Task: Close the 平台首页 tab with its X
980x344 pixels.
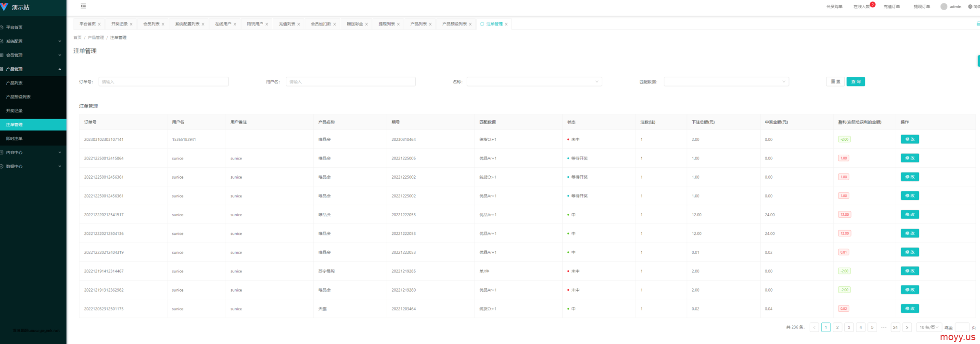Action: (x=100, y=24)
